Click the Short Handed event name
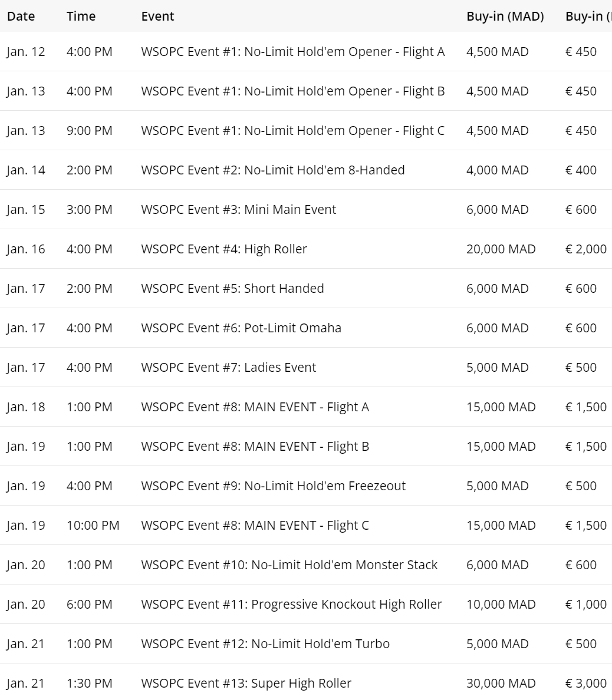Screen dimensions: 612x700 pyautogui.click(x=232, y=289)
